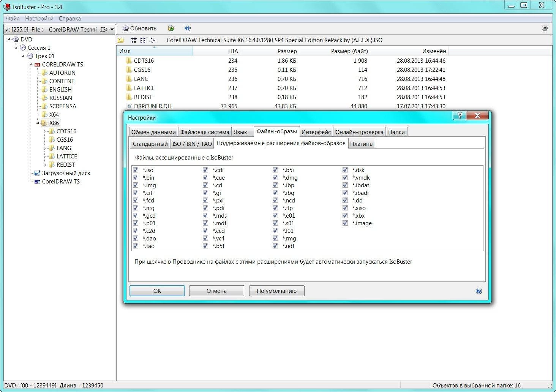Switch to Файловая система tab

[205, 132]
